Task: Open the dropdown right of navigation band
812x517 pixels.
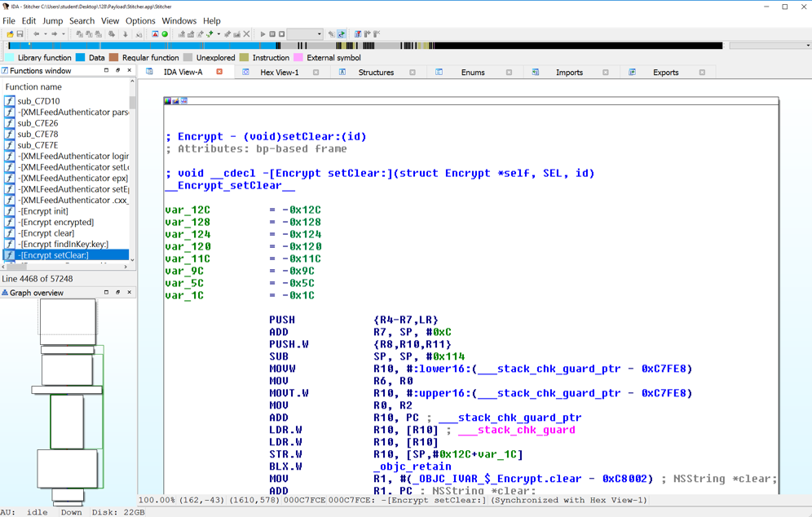Action: pyautogui.click(x=807, y=46)
